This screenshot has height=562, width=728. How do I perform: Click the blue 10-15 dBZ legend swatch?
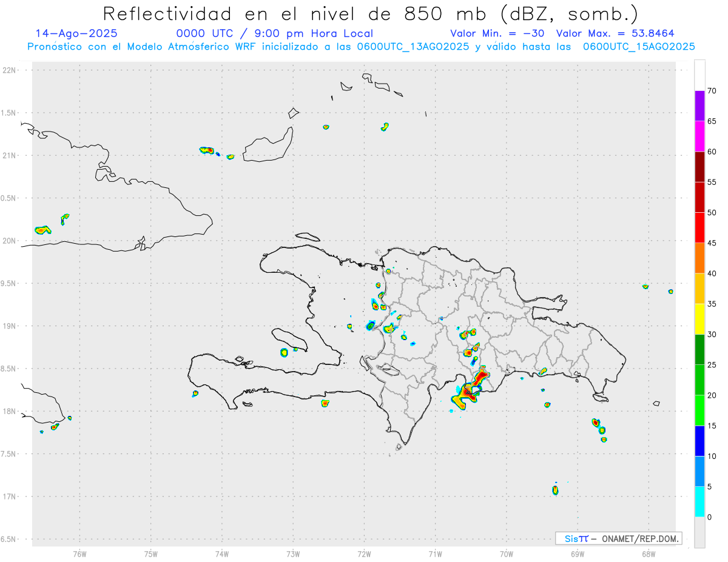point(699,441)
